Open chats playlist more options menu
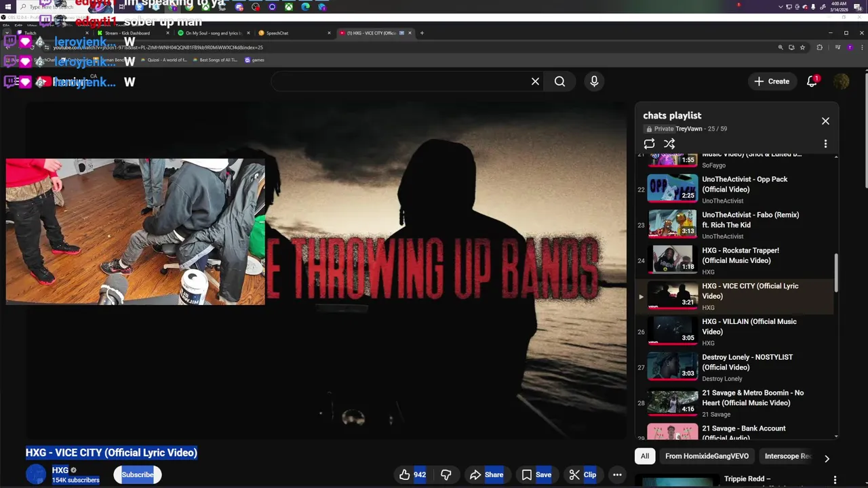The width and height of the screenshot is (868, 488). pos(825,144)
